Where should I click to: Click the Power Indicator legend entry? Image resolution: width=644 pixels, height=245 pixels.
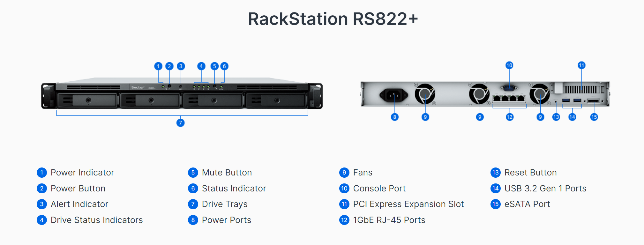(76, 173)
